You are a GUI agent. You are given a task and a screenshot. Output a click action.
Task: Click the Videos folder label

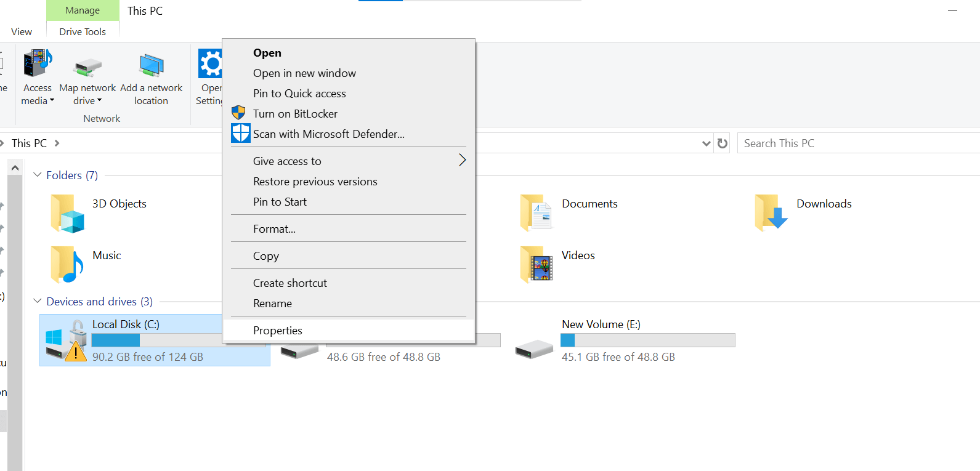coord(578,256)
